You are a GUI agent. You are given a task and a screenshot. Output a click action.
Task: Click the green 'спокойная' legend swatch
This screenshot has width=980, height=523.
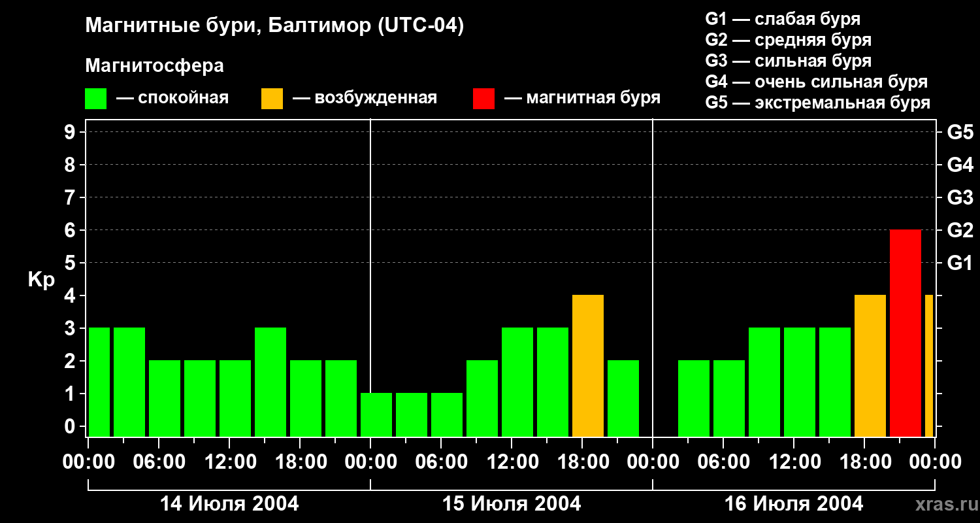96,99
